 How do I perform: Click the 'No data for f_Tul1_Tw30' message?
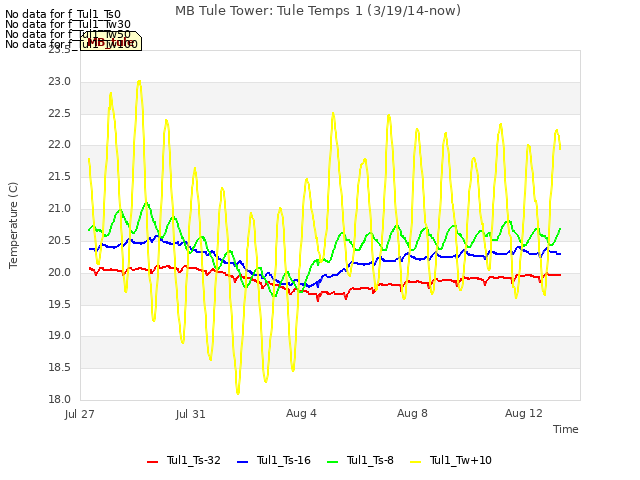click(68, 24)
